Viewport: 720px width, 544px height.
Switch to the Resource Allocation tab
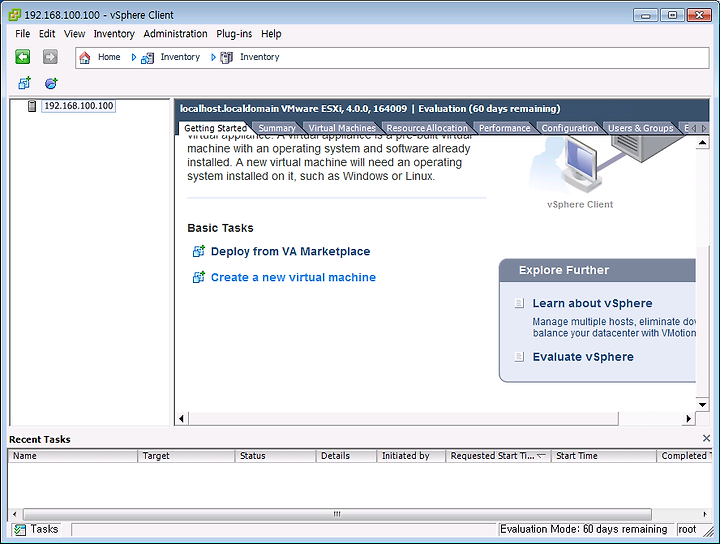427,128
